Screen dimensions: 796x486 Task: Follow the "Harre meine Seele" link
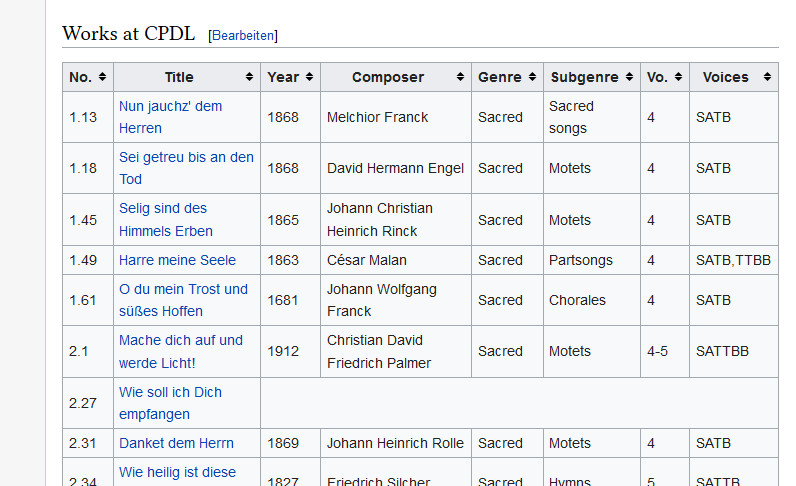(x=177, y=260)
